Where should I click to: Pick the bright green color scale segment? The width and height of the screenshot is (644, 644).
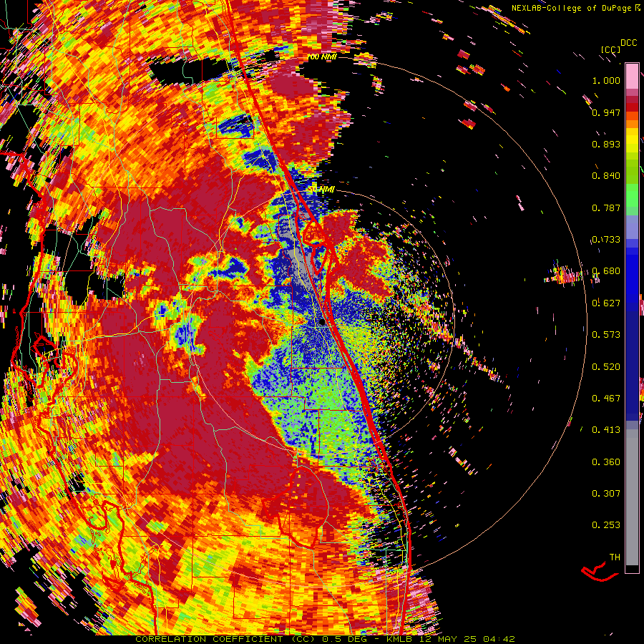point(632,196)
